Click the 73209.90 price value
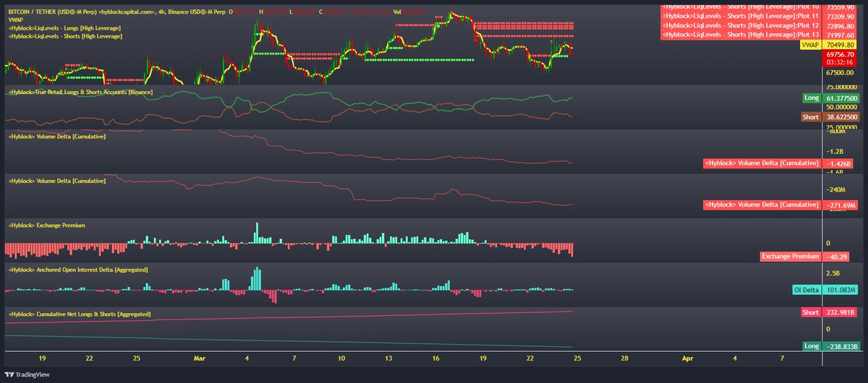Viewport: 868px width, 383px height. click(x=839, y=16)
